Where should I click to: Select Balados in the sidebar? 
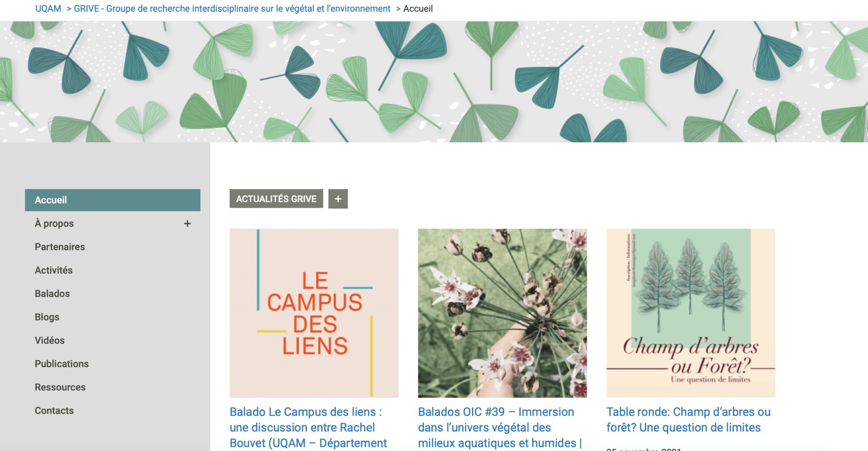point(52,294)
